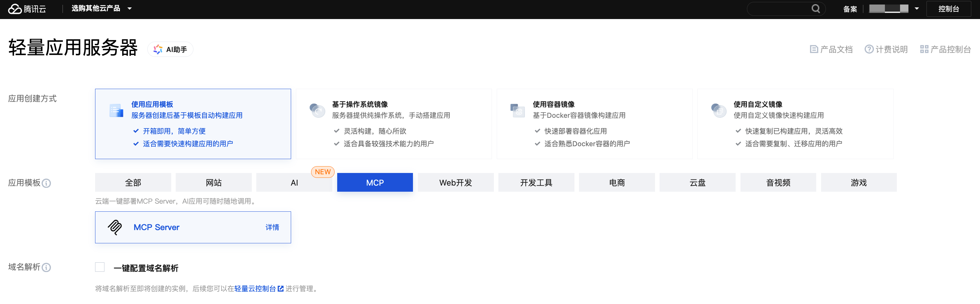Click the 产品文档 document icon

[x=814, y=49]
